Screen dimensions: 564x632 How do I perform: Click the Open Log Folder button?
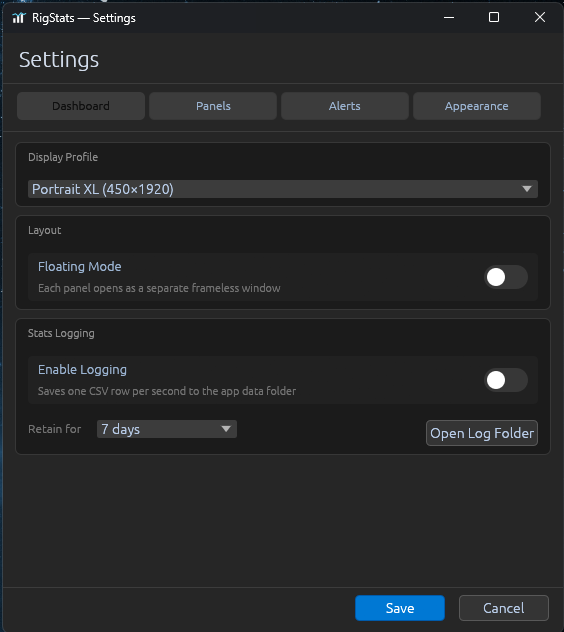pos(482,433)
